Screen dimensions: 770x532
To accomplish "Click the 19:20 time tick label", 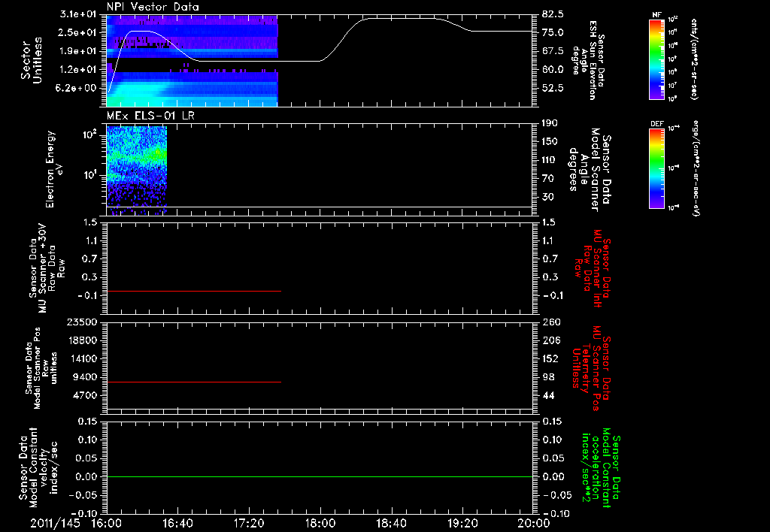I will 462,523.
